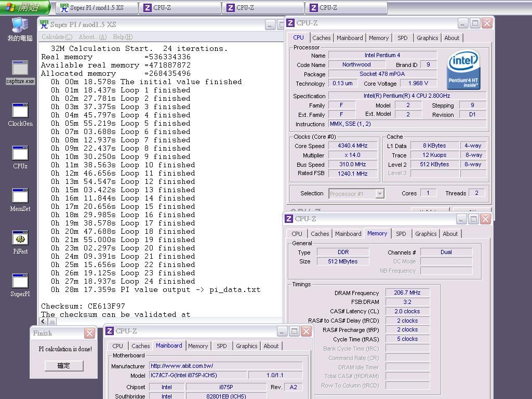Viewport: 532px width, 399px height.
Task: Open the Graphics tab in the Memory CPU-Z window
Action: pyautogui.click(x=426, y=234)
